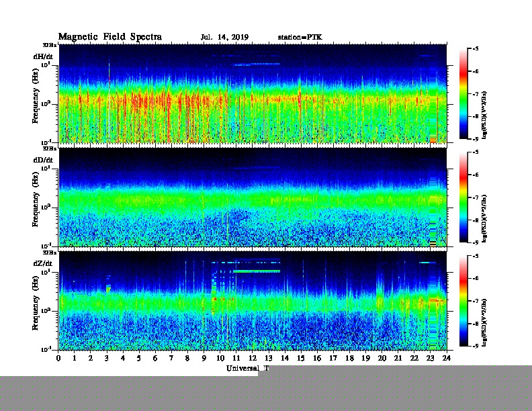
Task: Click the 'station=PTK' label
Action: (x=300, y=37)
